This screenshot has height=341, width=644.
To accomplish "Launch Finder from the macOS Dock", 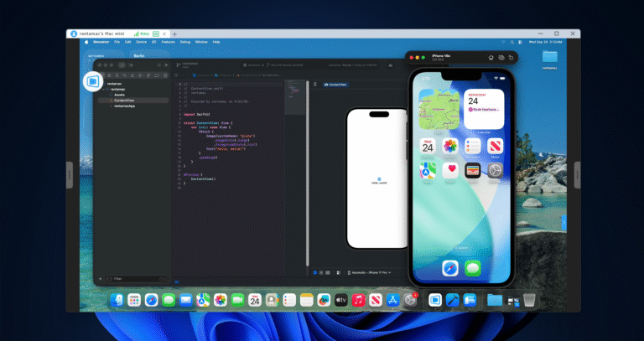I will tap(117, 299).
